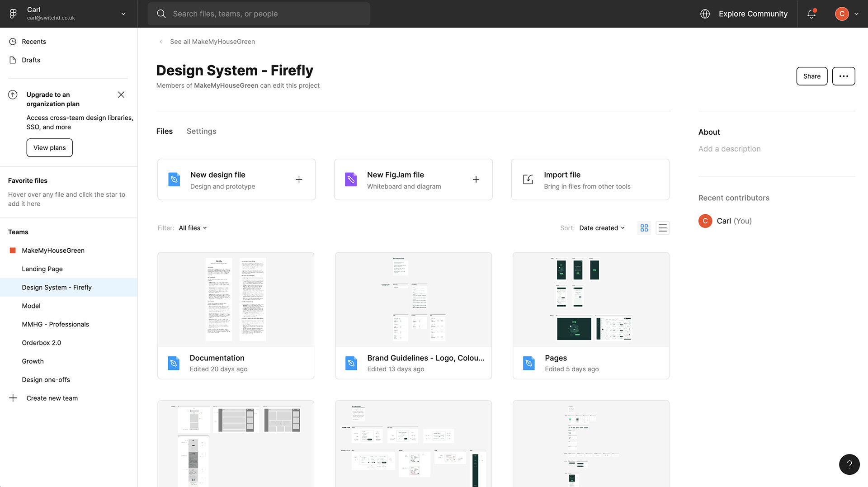
Task: Click the Import file card text
Action: [x=587, y=180]
